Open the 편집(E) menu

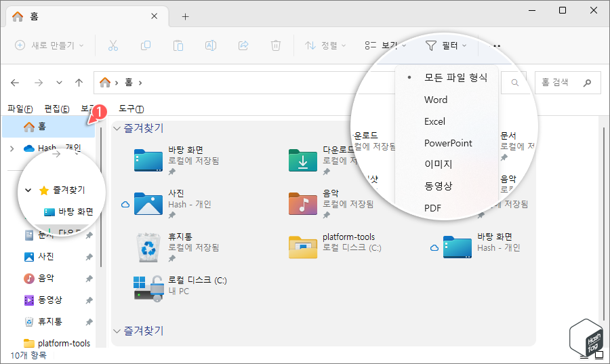[57, 109]
